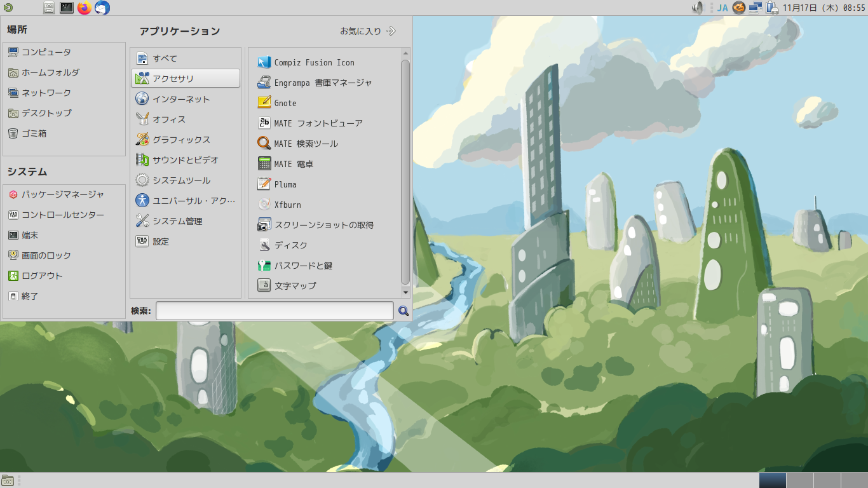Open power manager tray icon
This screenshot has width=868, height=488.
(x=772, y=8)
